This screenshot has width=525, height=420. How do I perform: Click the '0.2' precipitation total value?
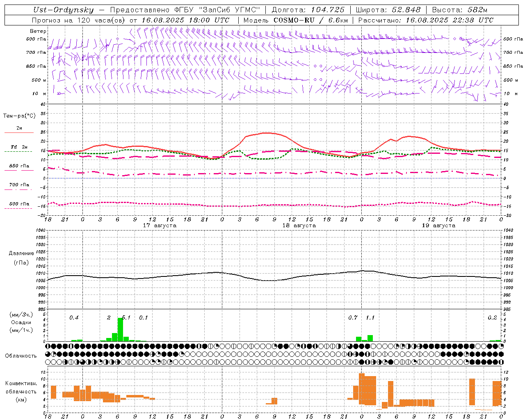coord(492,317)
